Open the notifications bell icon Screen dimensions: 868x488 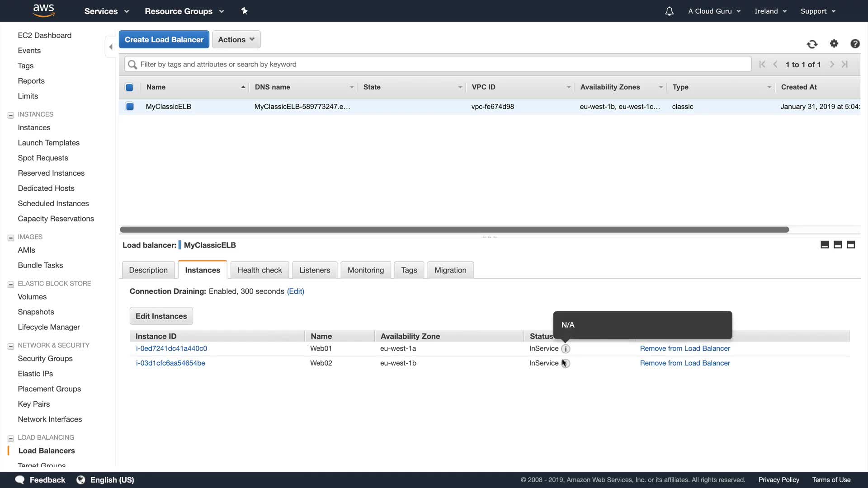click(670, 11)
